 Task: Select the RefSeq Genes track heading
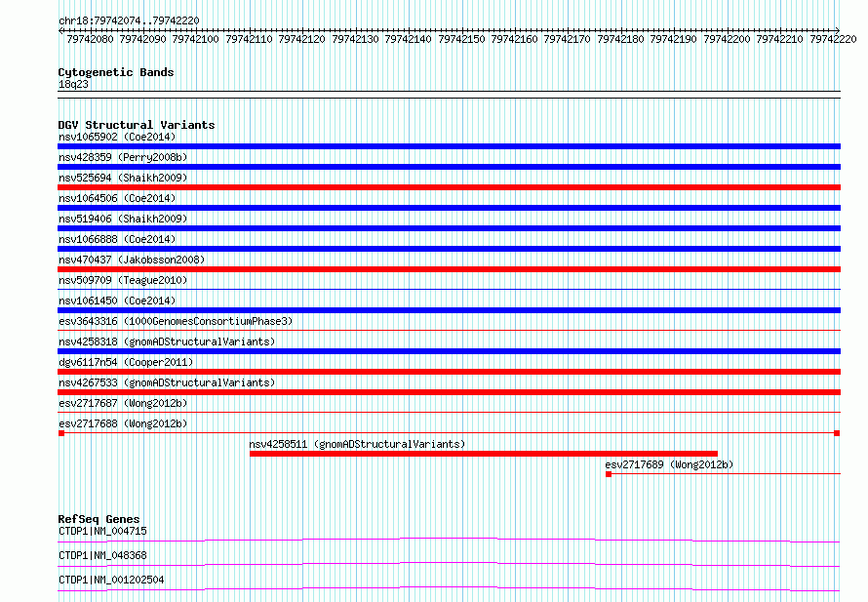(x=99, y=519)
